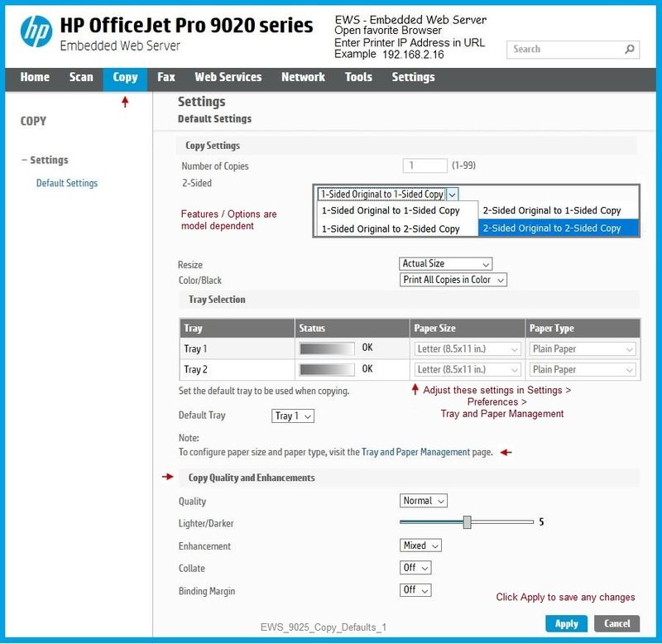This screenshot has width=662, height=644.
Task: Click Tray 2 status level bar
Action: tap(327, 369)
